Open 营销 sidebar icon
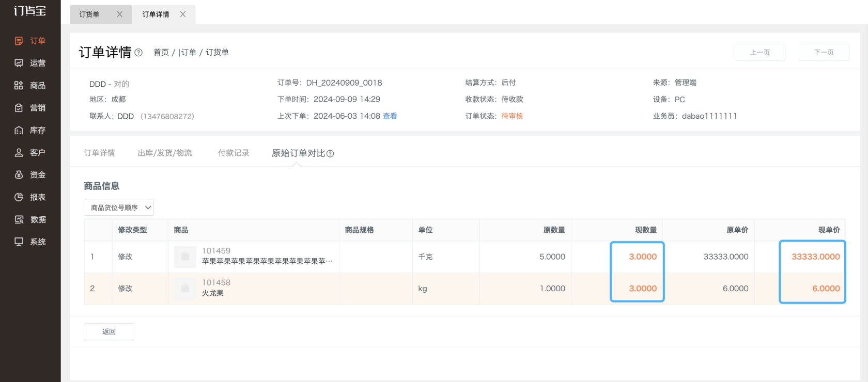 coord(19,107)
